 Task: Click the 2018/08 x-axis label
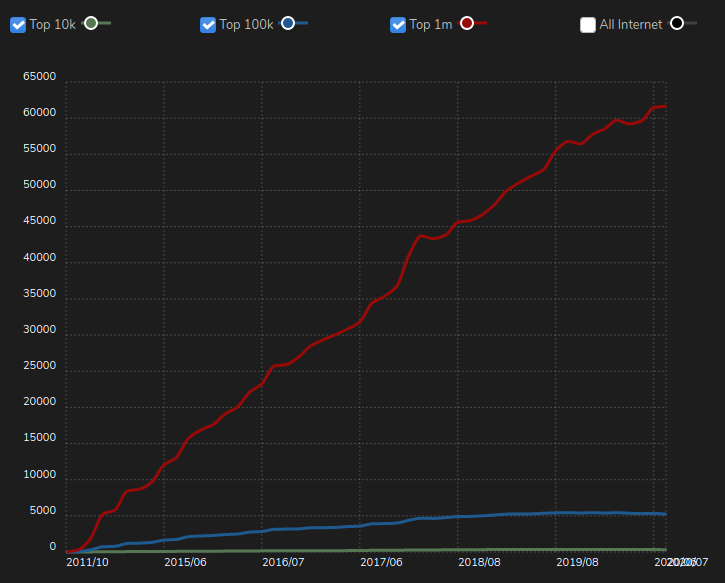click(479, 562)
